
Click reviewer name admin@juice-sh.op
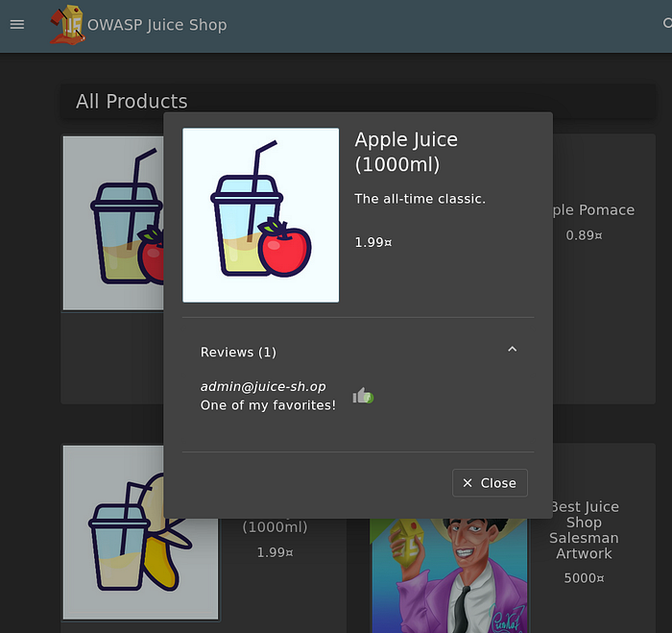pos(263,386)
